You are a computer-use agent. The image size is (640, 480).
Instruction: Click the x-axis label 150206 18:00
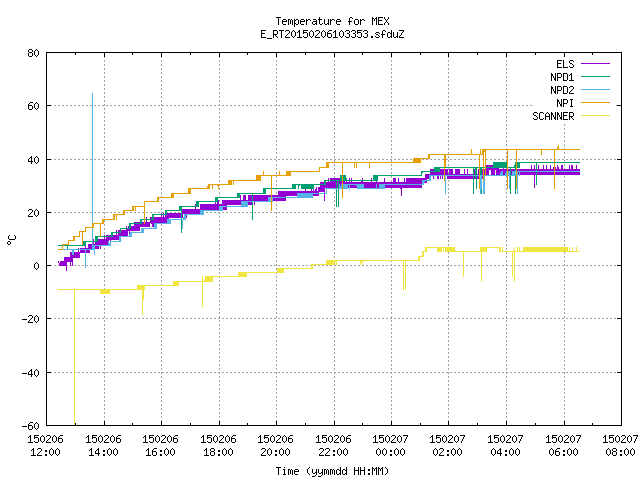pyautogui.click(x=218, y=446)
